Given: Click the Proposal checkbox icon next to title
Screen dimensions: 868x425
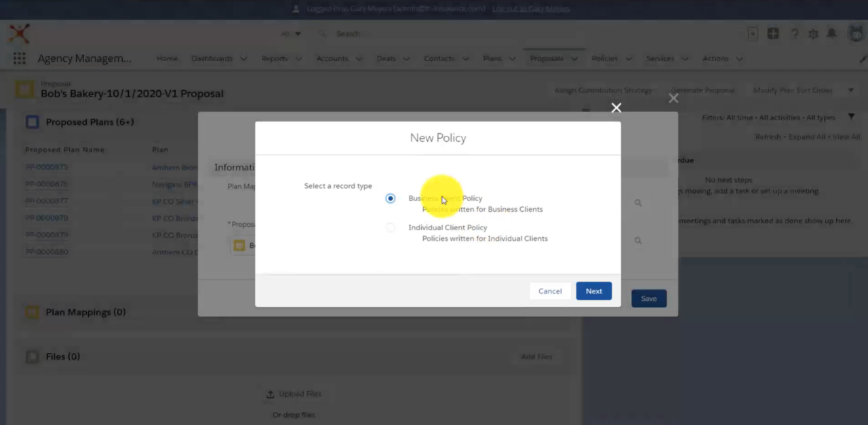Looking at the screenshot, I should (x=24, y=88).
